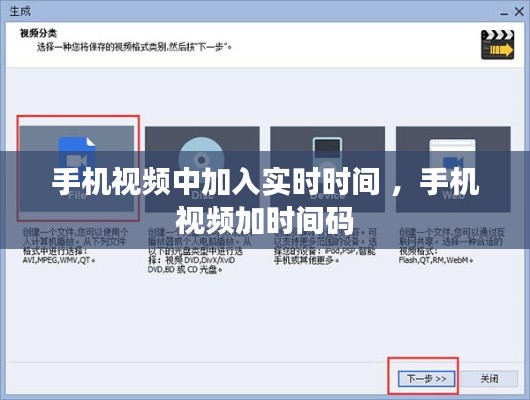The image size is (530, 400).
Task: Click the 下一步 >> button
Action: (426, 378)
